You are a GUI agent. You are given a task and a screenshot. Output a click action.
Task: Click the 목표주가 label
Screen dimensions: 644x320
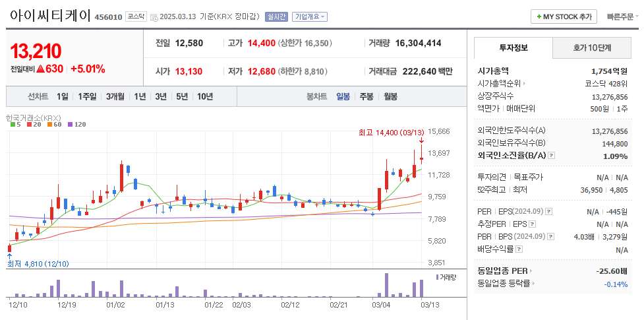(x=529, y=177)
